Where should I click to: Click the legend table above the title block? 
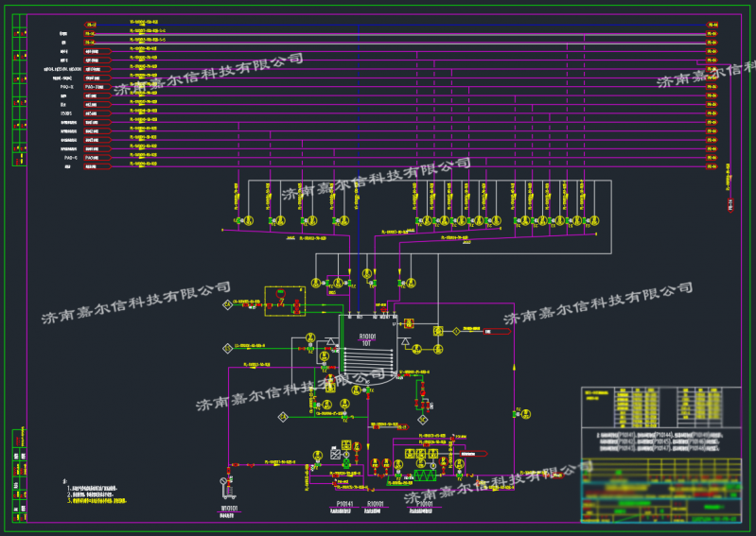click(x=661, y=406)
